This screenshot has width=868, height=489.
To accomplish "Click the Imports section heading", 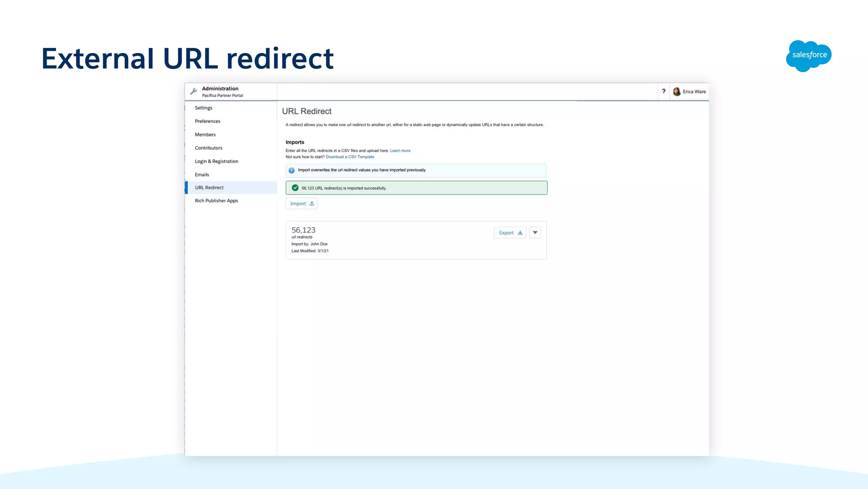I will (x=295, y=142).
